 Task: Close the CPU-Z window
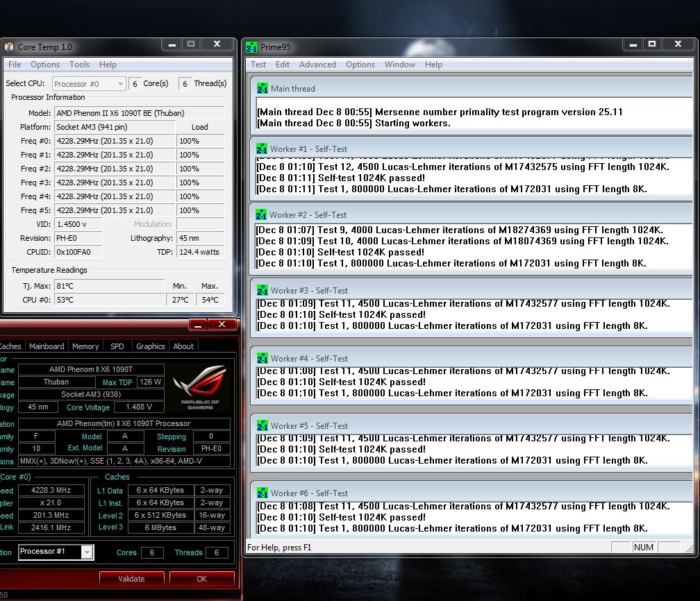(222, 324)
